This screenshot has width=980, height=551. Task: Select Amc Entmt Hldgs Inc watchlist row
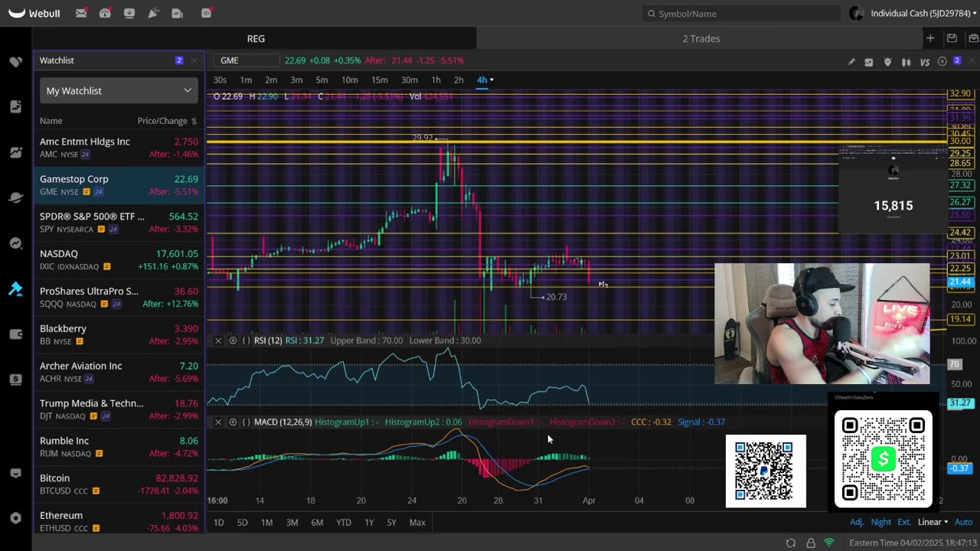(x=119, y=148)
